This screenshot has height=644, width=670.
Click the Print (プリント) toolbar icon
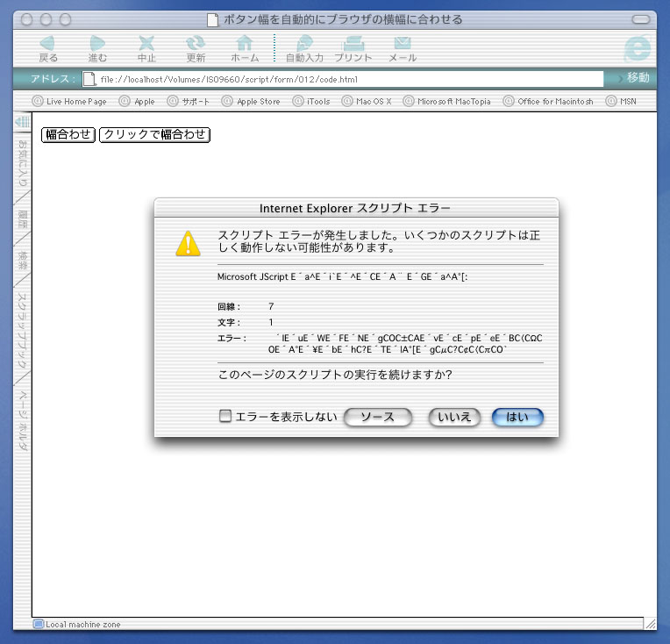353,48
